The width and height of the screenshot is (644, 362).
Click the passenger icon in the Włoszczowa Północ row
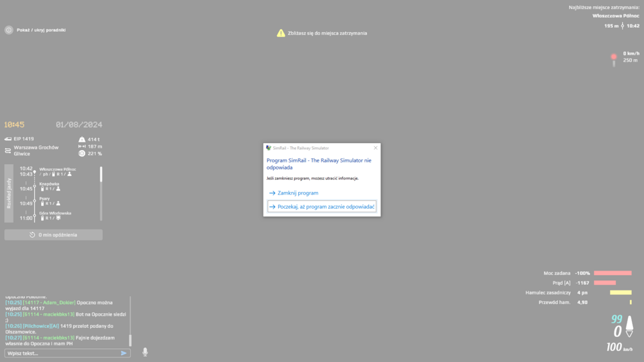click(70, 174)
